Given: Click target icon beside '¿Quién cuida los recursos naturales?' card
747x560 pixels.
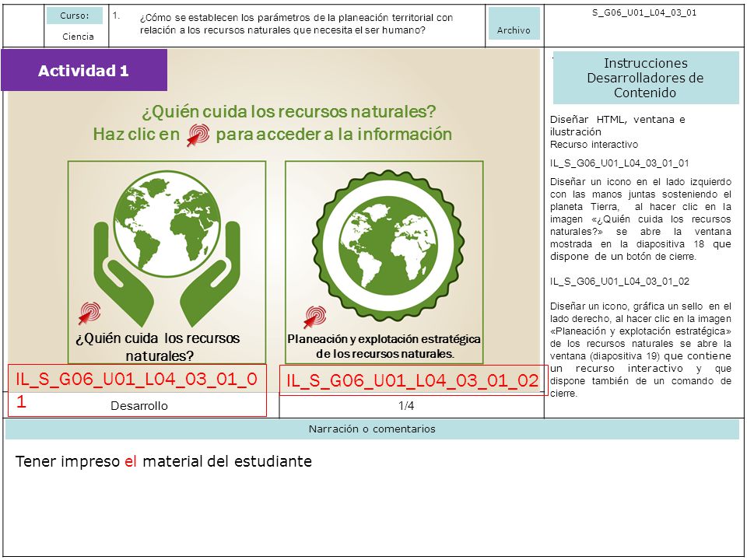Looking at the screenshot, I should tap(90, 313).
